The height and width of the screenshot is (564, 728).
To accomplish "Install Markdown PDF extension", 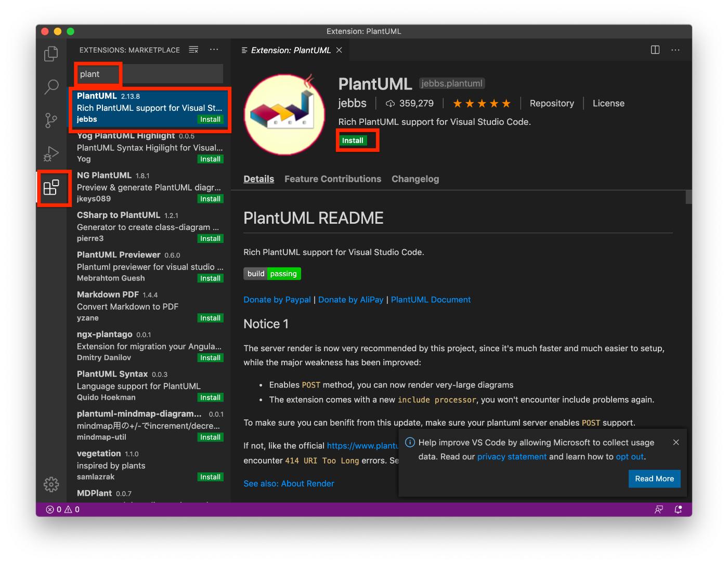I will point(211,318).
